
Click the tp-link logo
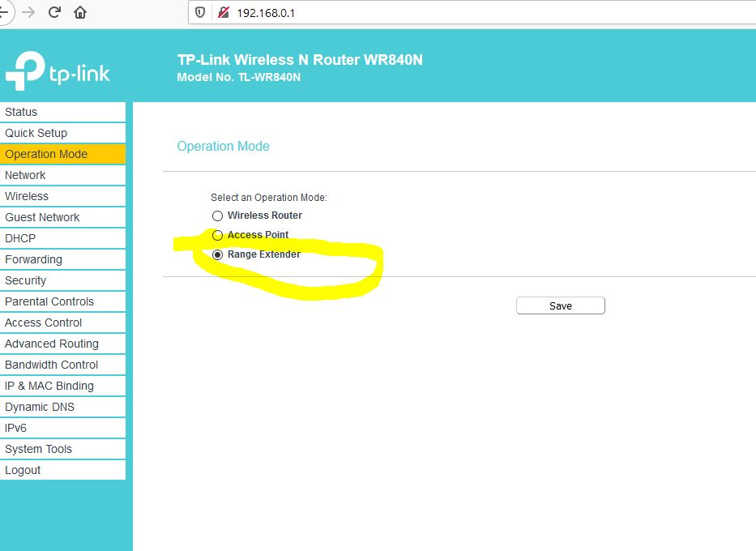click(x=58, y=70)
